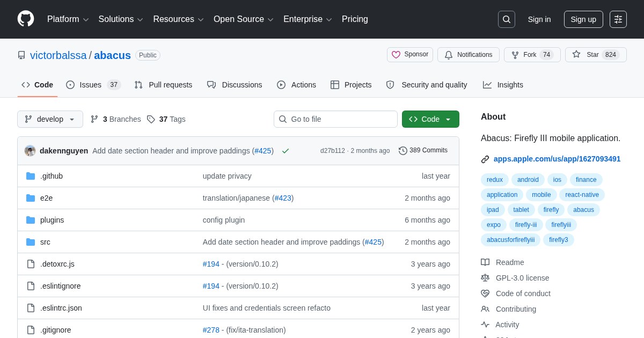644x338 pixels.
Task: Click the Sponsor heart button
Action: click(410, 55)
